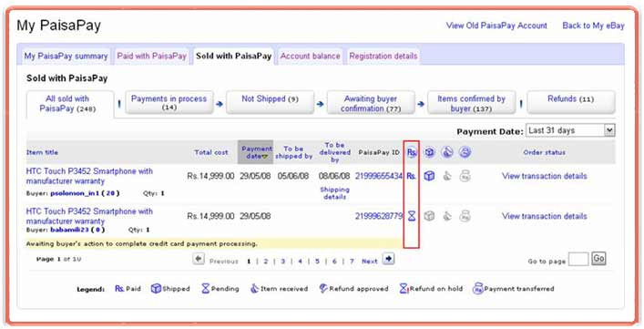Click the Rs. paid icon in first row
The image size is (644, 329).
[x=411, y=176]
